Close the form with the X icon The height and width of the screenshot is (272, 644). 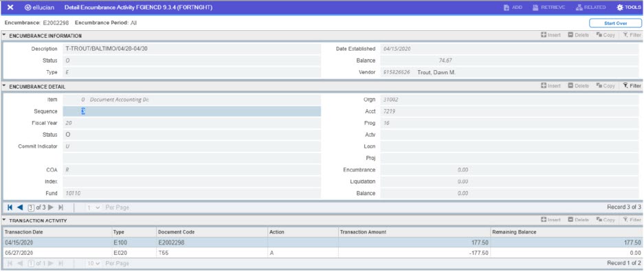[11, 8]
